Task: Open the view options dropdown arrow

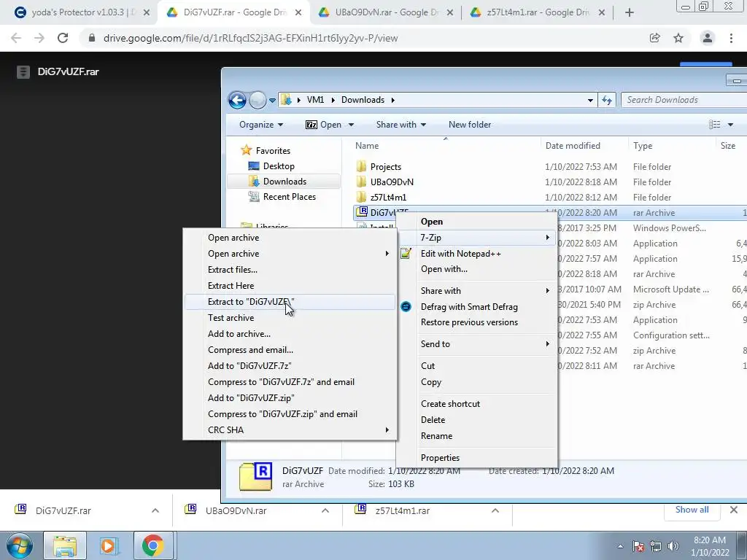Action: (x=730, y=124)
